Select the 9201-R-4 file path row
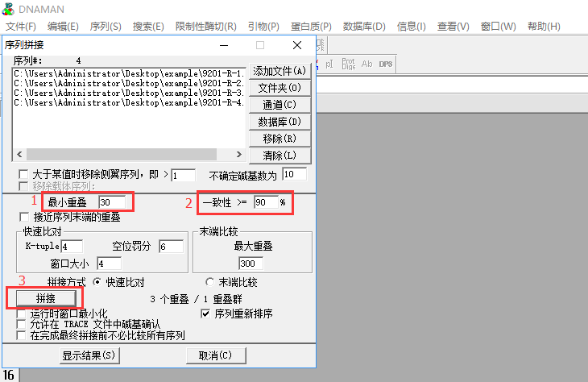Image resolution: width=588 pixels, height=382 pixels. (130, 103)
